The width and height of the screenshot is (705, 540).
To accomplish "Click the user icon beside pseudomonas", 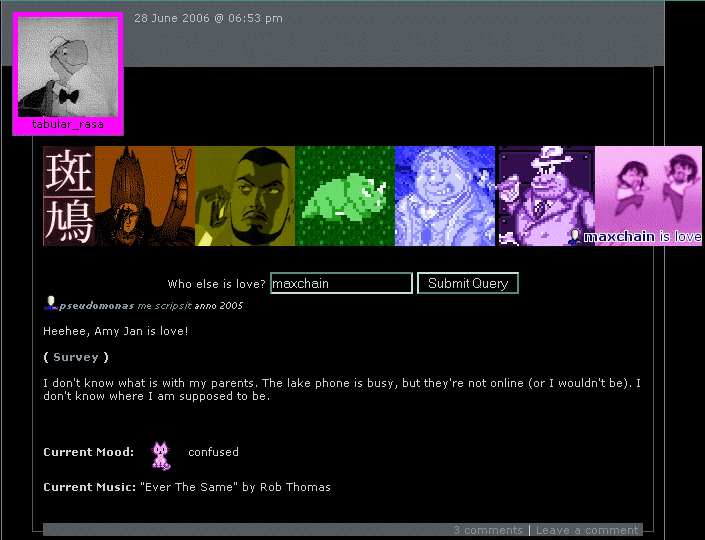I will [x=50, y=304].
